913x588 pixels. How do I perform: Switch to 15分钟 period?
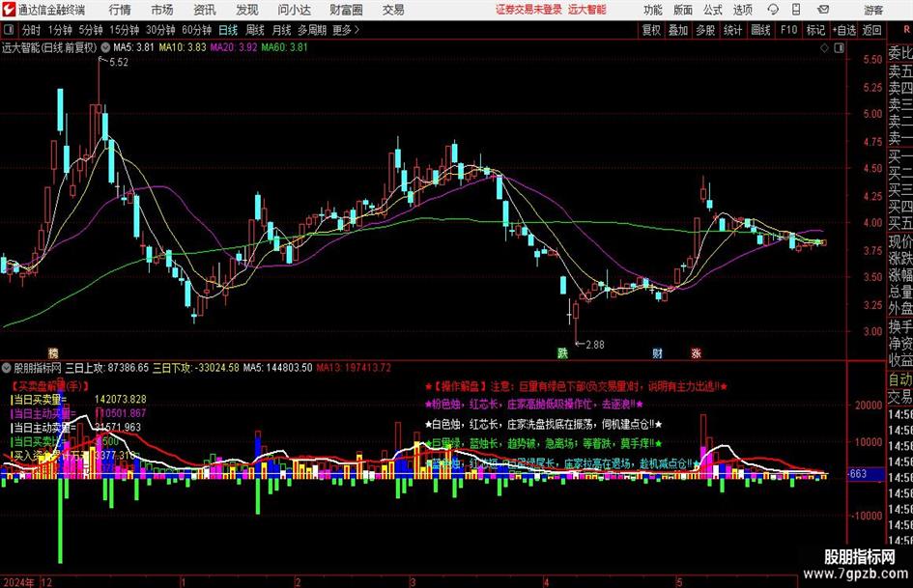(x=125, y=30)
